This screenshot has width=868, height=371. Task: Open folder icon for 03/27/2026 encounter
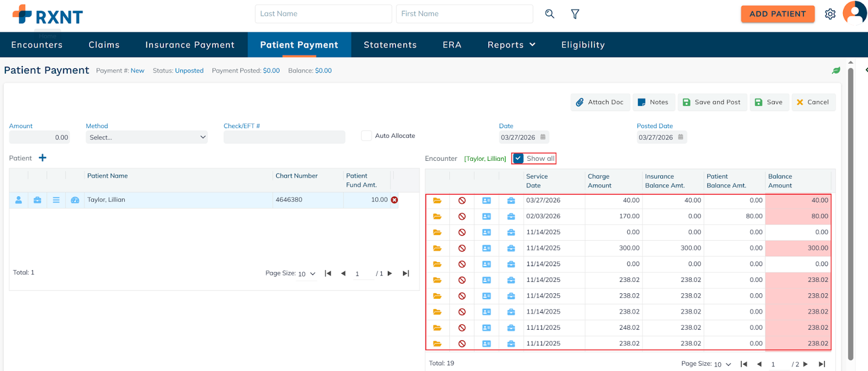(x=437, y=200)
